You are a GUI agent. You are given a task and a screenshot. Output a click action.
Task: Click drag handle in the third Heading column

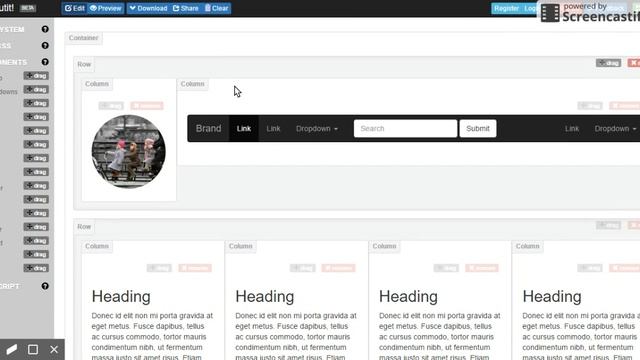point(446,268)
